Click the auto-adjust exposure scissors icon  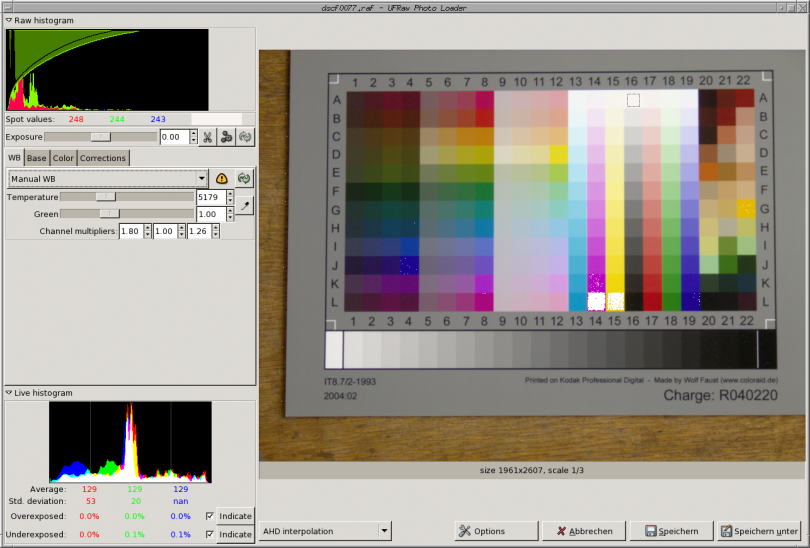click(207, 137)
